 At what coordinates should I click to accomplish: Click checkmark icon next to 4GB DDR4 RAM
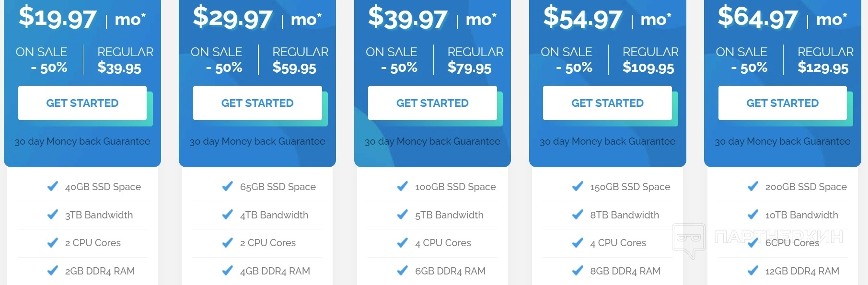[228, 271]
